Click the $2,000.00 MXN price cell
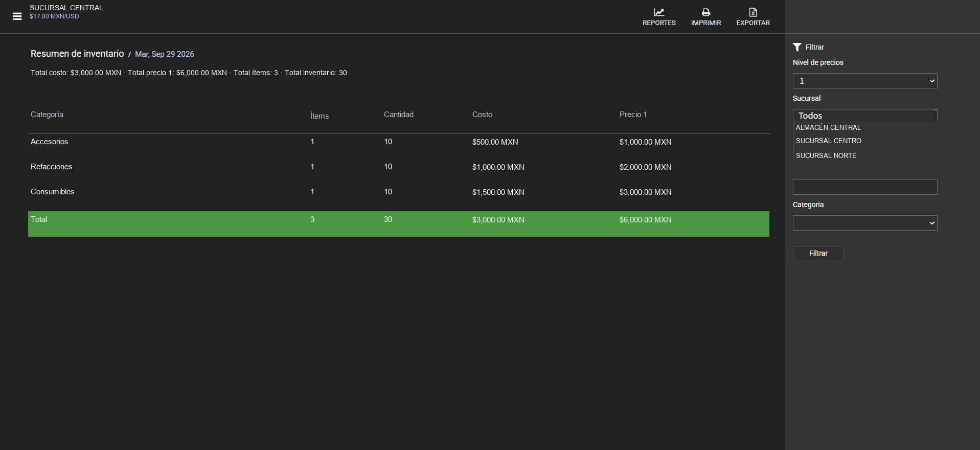The image size is (980, 450). (646, 167)
